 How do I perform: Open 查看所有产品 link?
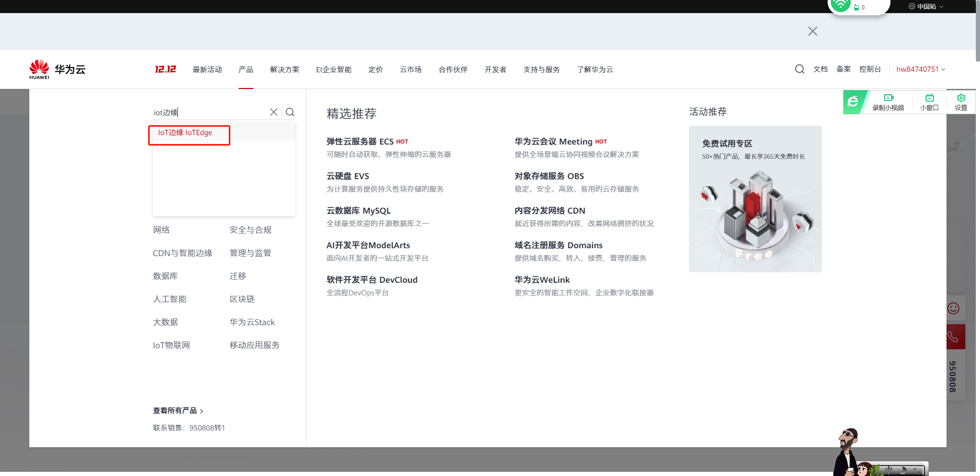click(x=178, y=411)
